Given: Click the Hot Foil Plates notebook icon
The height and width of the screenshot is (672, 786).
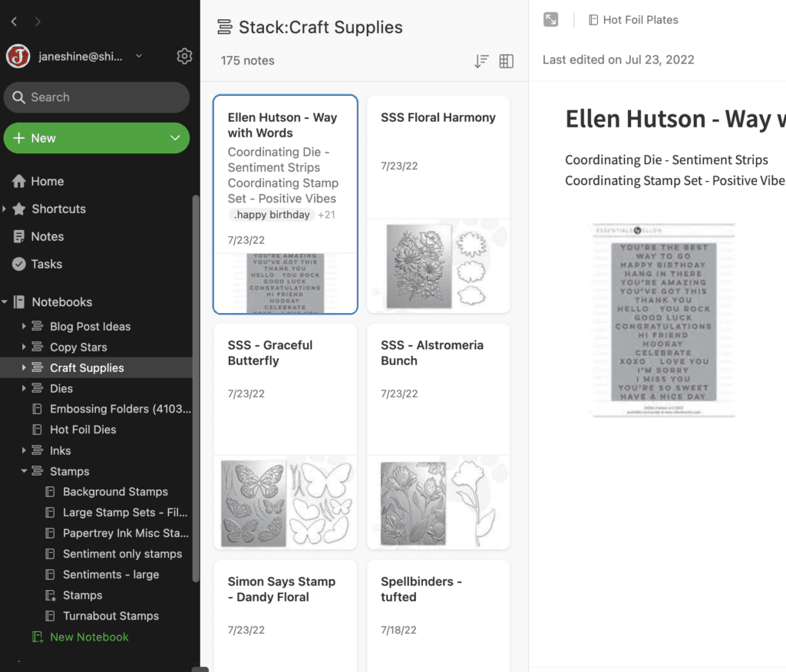Looking at the screenshot, I should click(593, 20).
